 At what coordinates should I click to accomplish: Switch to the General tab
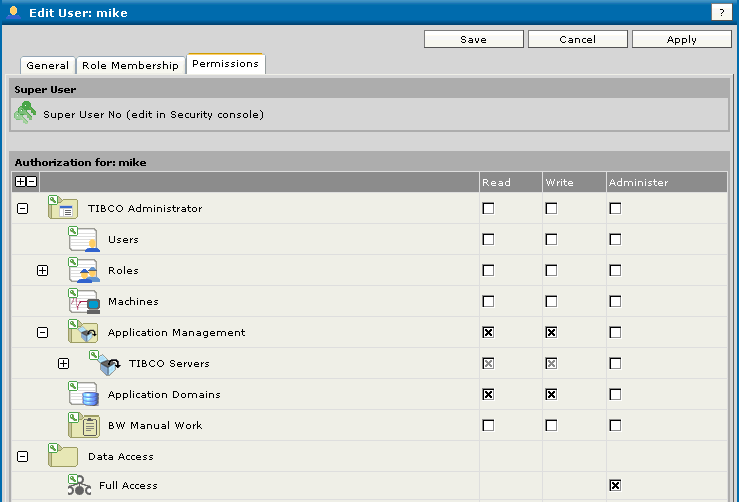pos(47,65)
